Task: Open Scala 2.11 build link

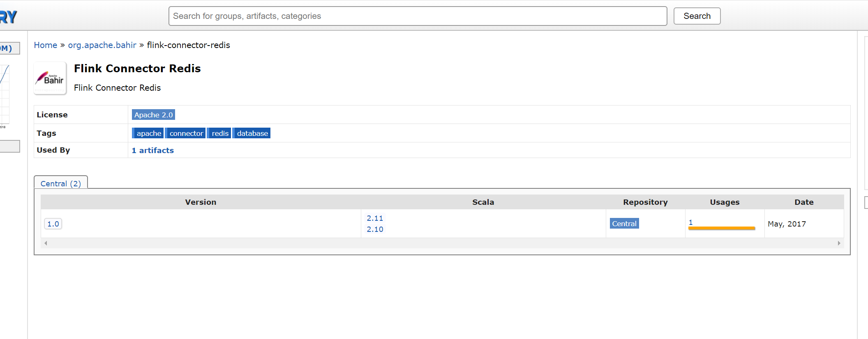Action: [x=375, y=218]
